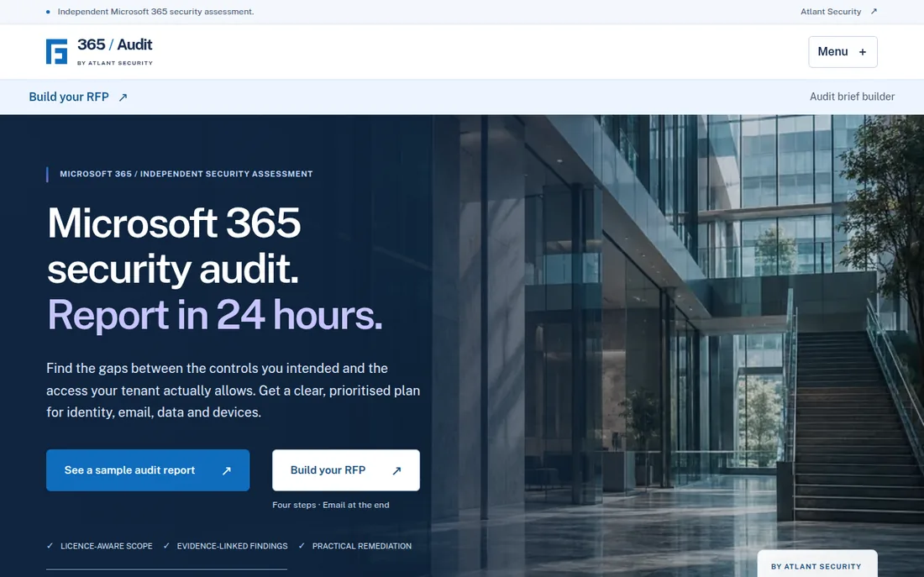Image resolution: width=924 pixels, height=577 pixels.
Task: Click the Audit brief builder text
Action: click(852, 97)
